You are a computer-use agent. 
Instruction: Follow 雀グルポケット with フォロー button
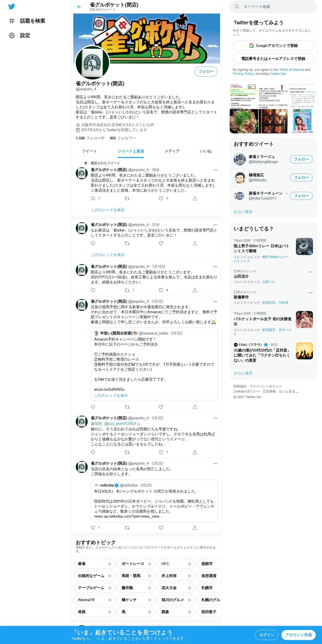click(x=206, y=71)
